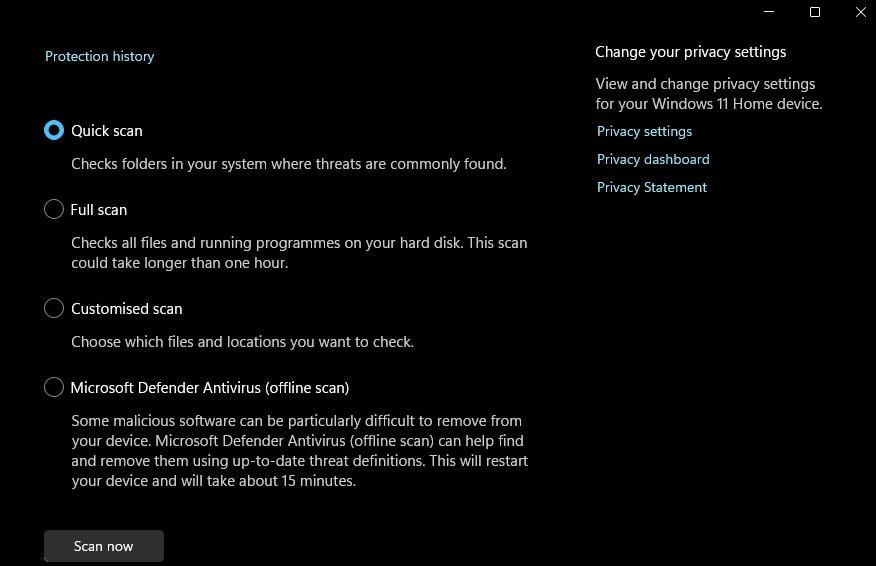Go to the Privacy dashboard link
The width and height of the screenshot is (876, 566).
[x=653, y=159]
